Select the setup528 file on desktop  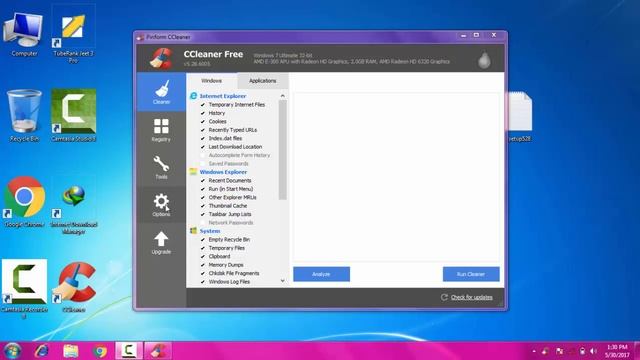(520, 117)
